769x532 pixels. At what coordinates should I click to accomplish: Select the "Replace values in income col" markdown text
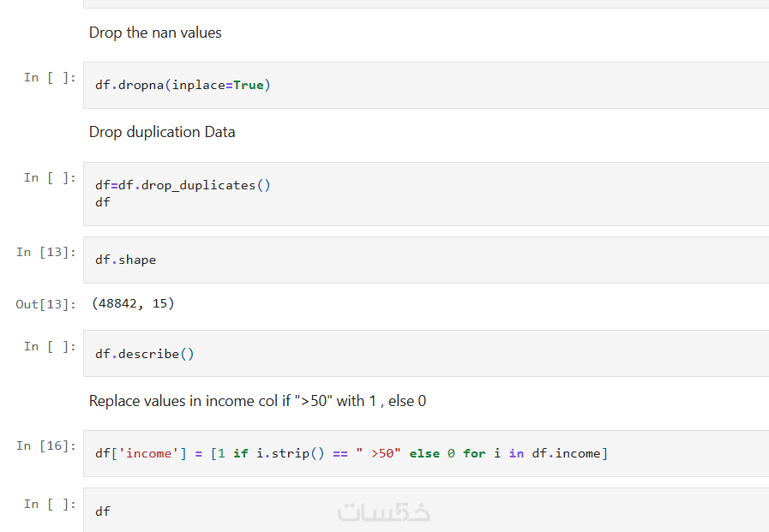tap(257, 401)
